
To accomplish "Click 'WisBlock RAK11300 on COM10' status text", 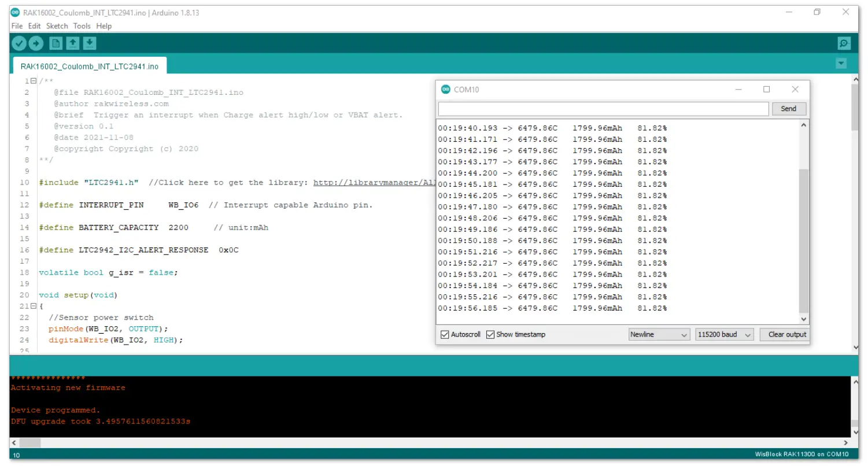I will click(x=801, y=455).
